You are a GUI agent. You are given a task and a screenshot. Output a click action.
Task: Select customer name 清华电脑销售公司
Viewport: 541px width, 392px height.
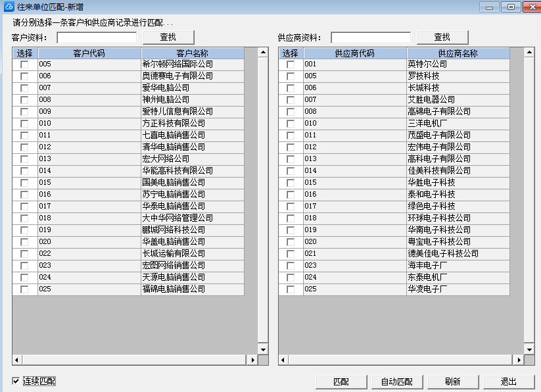174,147
